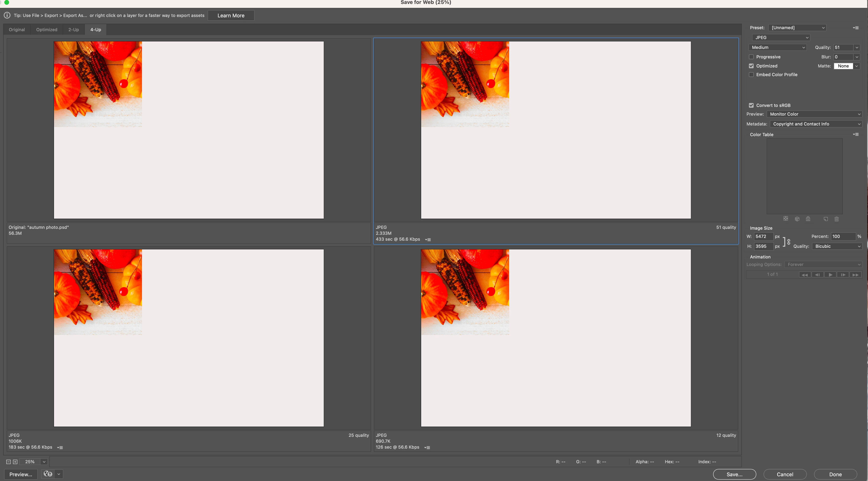Open the Color Table palette menu icon
Viewport: 868px width, 481px height.
point(856,135)
